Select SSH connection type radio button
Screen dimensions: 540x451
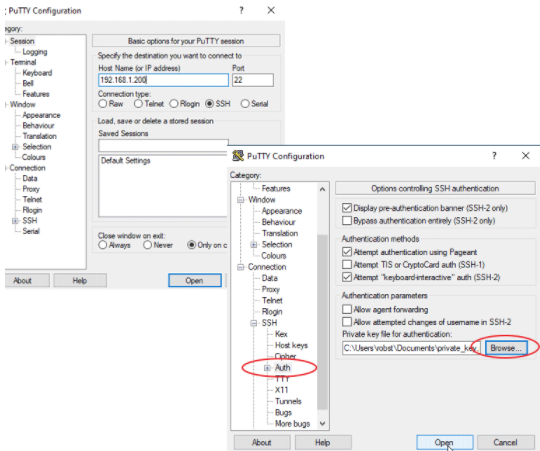(209, 104)
